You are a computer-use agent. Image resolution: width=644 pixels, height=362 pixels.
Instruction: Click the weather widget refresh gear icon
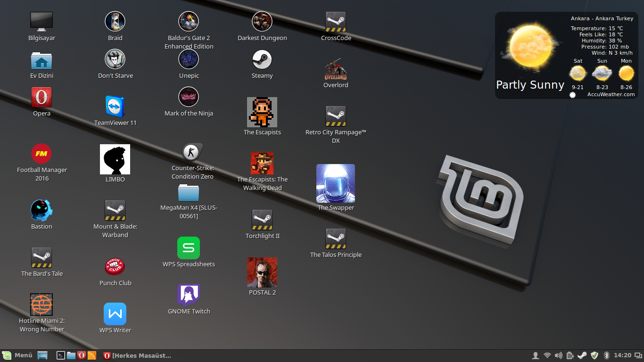point(573,95)
